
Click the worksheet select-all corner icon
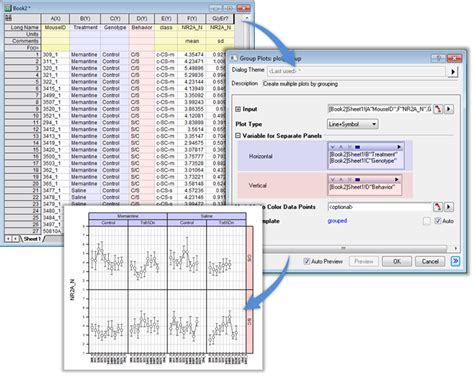[x=8, y=18]
